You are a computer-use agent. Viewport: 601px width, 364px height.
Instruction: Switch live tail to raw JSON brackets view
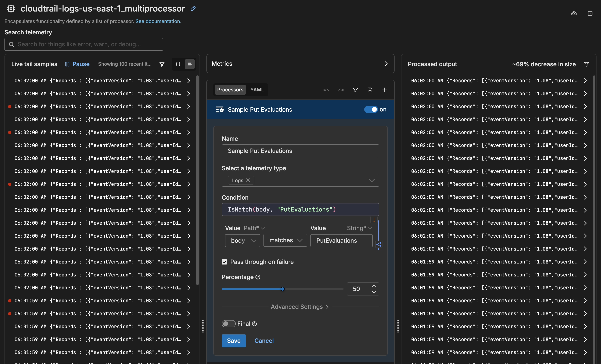pos(178,64)
